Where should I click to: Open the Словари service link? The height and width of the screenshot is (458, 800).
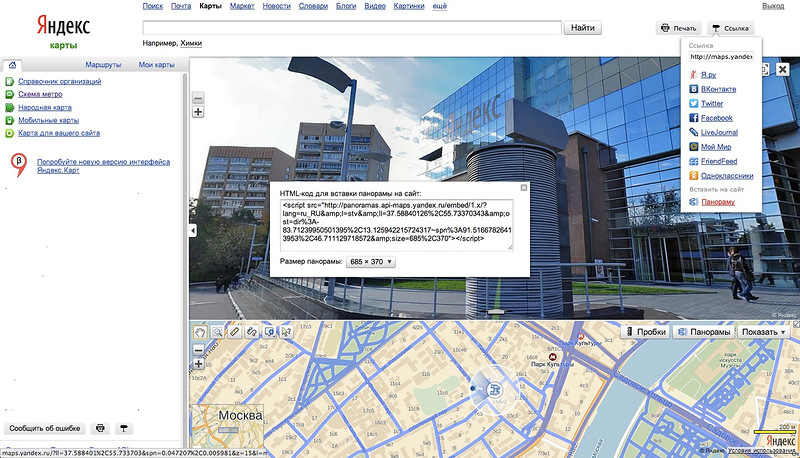pos(313,6)
